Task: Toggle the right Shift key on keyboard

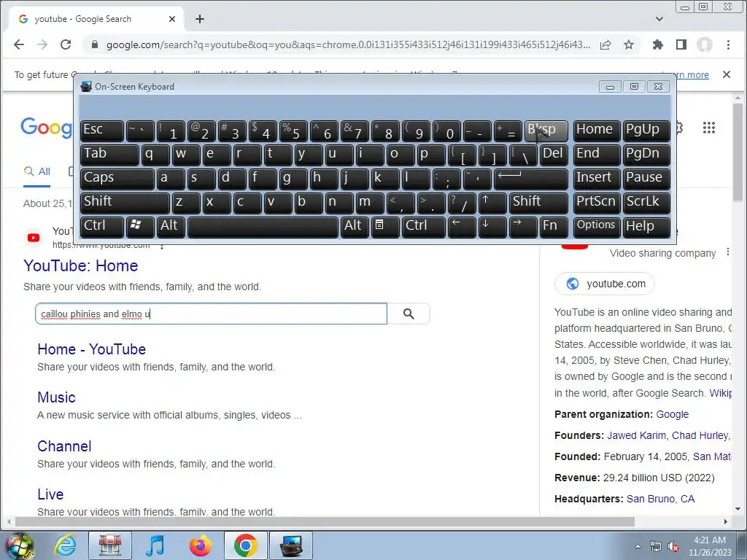Action: [x=538, y=203]
